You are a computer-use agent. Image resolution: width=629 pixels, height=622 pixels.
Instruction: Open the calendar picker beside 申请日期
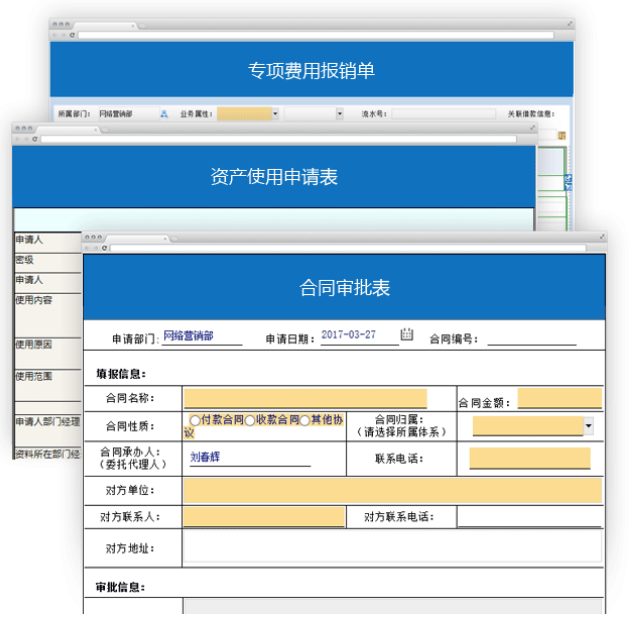pyautogui.click(x=407, y=335)
